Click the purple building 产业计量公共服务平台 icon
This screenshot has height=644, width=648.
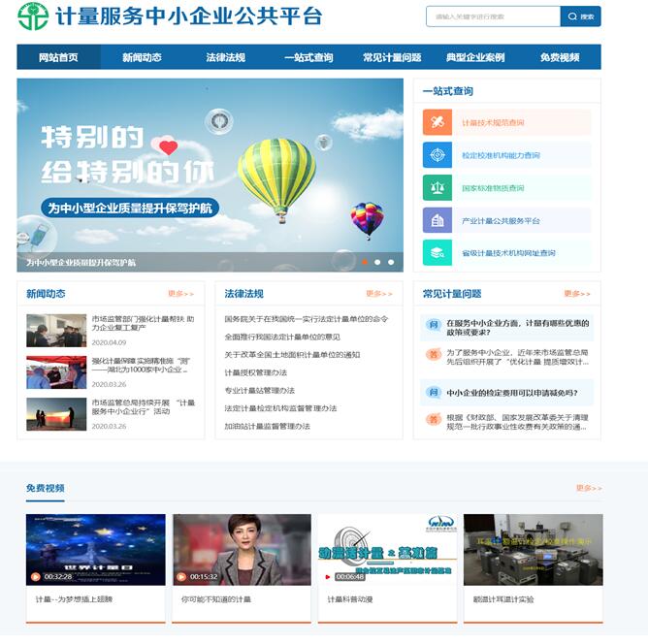(x=437, y=220)
